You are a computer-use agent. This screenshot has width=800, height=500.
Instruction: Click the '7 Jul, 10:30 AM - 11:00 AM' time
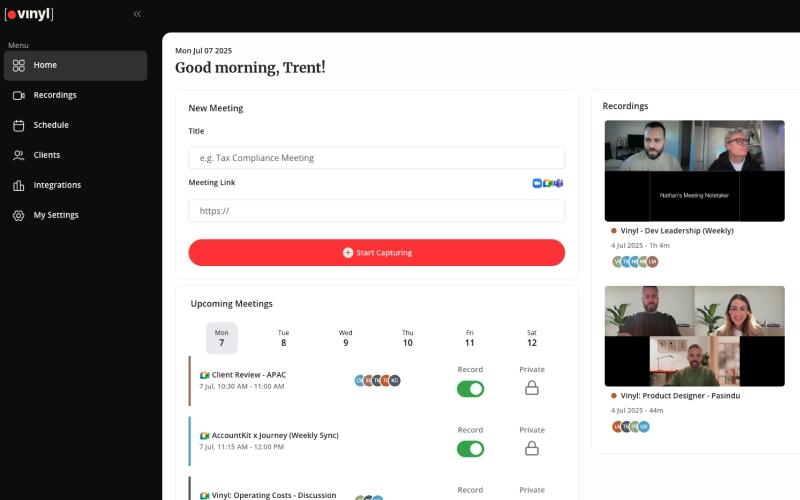tap(242, 386)
